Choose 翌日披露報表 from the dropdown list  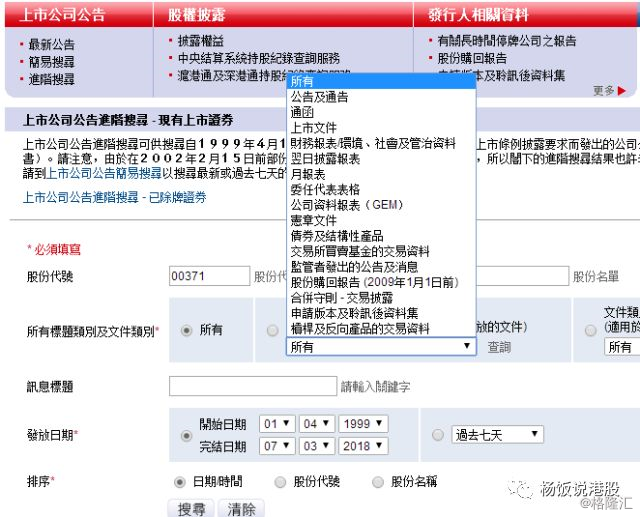pos(381,159)
